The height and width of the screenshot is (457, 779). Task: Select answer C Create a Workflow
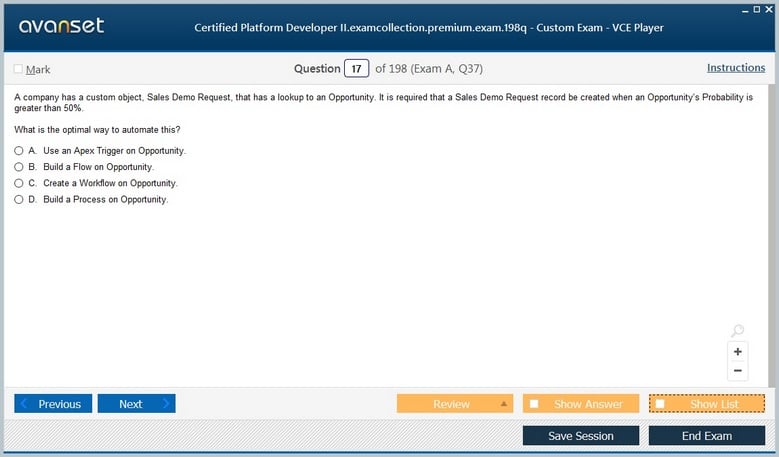(18, 183)
